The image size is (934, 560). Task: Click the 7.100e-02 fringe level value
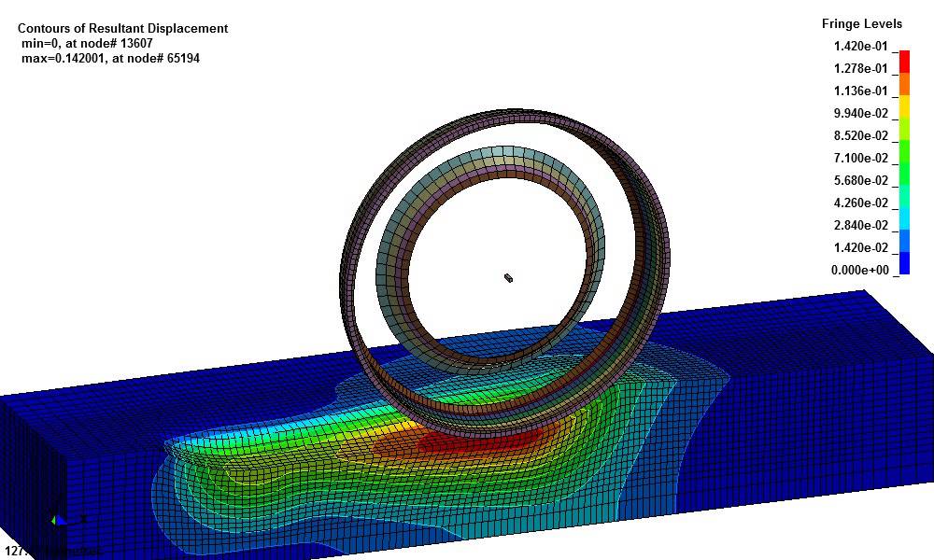pyautogui.click(x=861, y=159)
